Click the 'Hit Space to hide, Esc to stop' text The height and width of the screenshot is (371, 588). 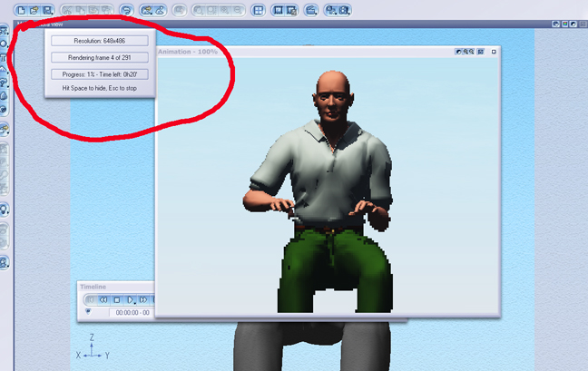tap(100, 88)
